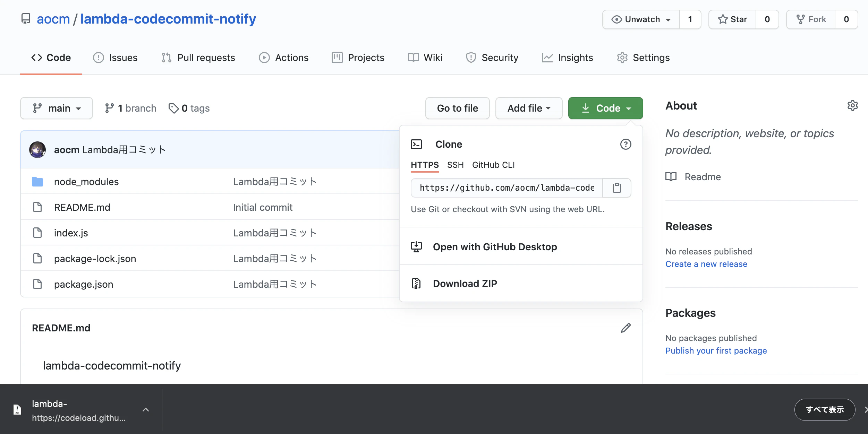Open the Projects tab

point(358,58)
